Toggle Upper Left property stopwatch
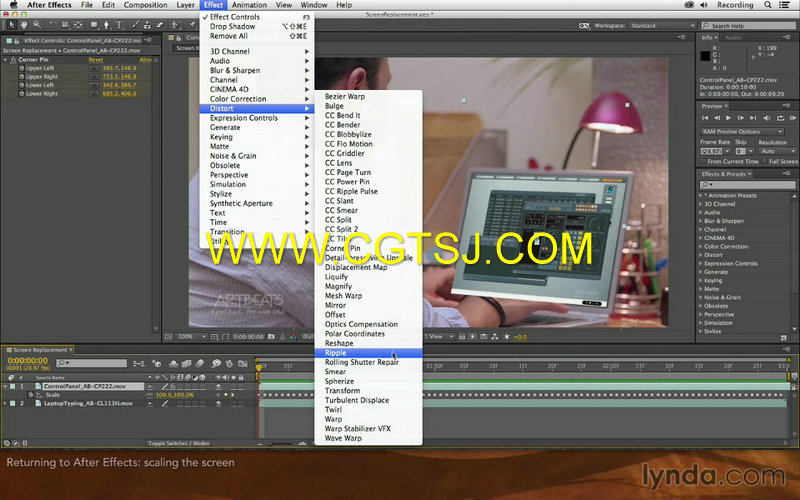 [21, 68]
